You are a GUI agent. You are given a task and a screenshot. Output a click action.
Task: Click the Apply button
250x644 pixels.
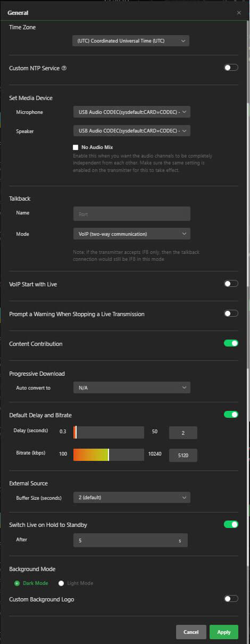click(x=224, y=632)
